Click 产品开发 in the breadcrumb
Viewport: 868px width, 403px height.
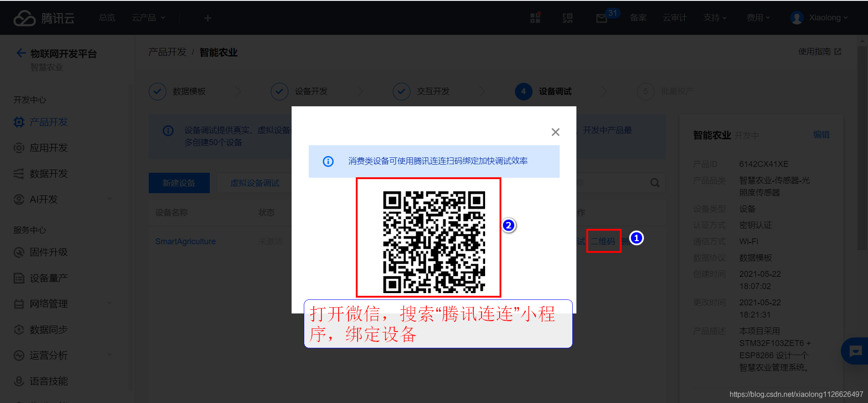click(x=167, y=52)
